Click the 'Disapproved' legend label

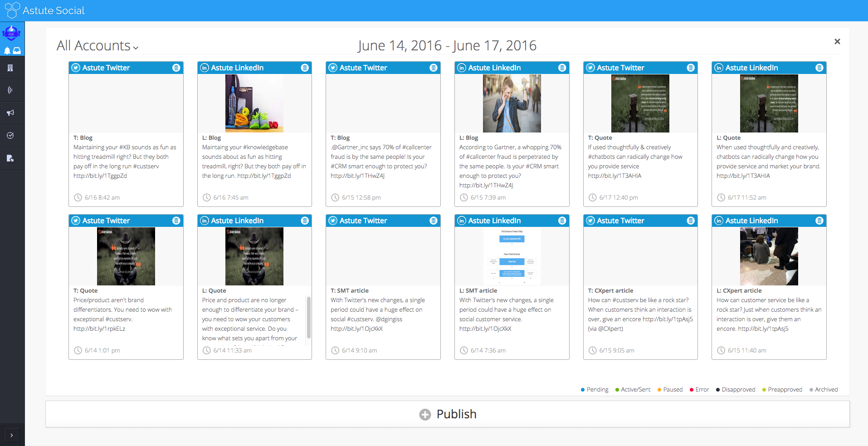739,390
